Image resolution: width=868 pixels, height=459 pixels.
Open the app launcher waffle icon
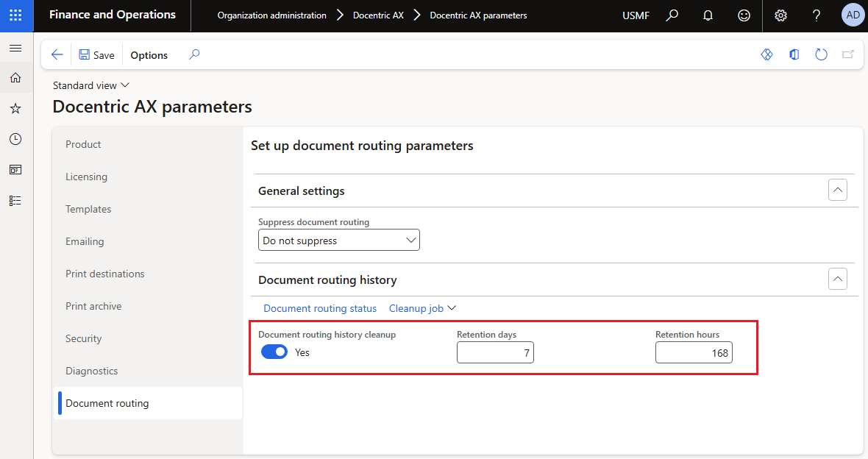(x=15, y=15)
